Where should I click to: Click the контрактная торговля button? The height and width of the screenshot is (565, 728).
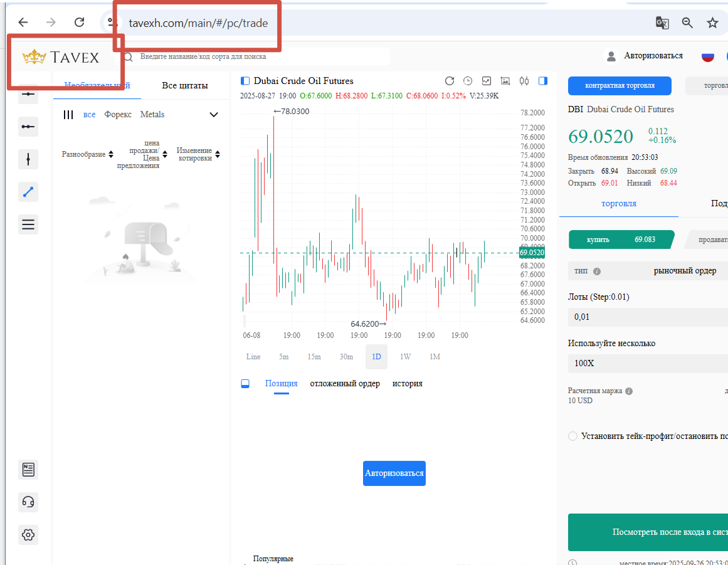tap(620, 86)
